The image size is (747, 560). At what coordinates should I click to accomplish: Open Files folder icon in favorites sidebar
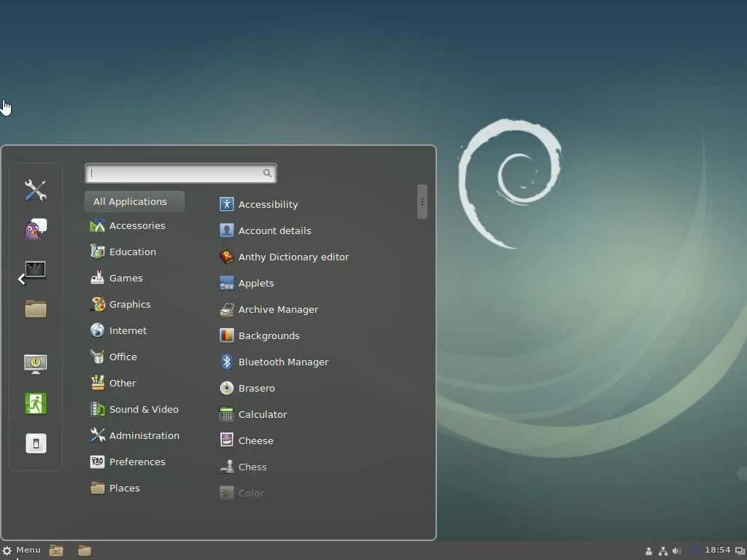[35, 309]
